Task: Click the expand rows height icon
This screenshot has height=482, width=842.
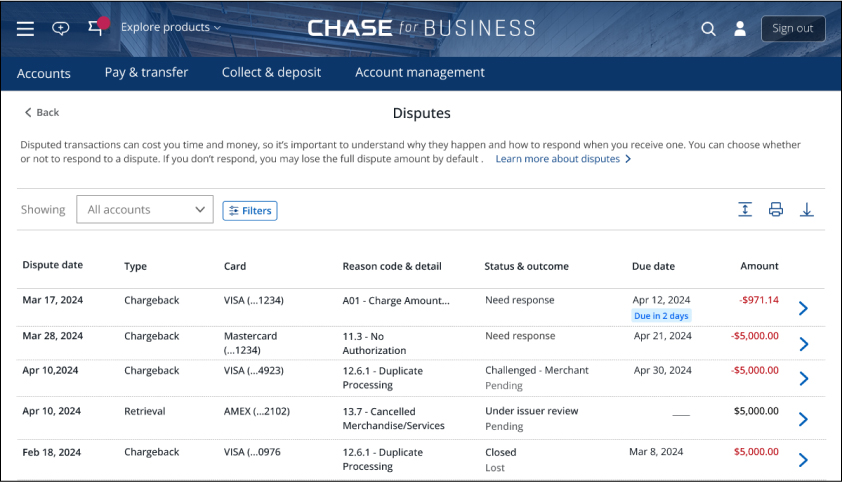Action: 745,209
